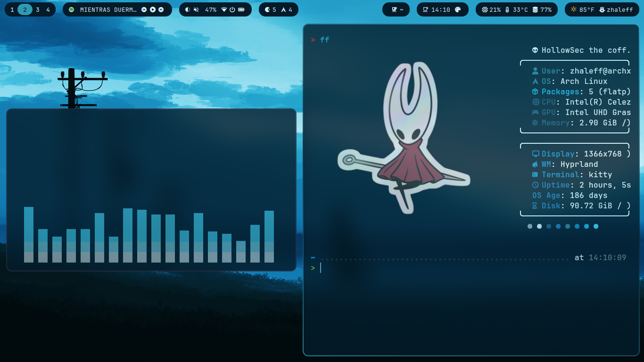Click the hourglass icon in the Disk row
This screenshot has height=362, width=644.
[535, 206]
